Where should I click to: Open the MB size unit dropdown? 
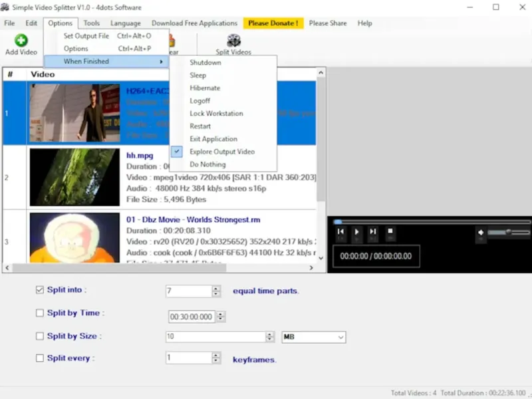[313, 337]
